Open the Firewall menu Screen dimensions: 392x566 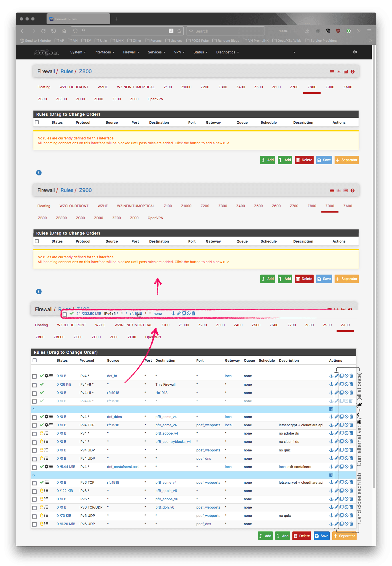click(x=131, y=52)
